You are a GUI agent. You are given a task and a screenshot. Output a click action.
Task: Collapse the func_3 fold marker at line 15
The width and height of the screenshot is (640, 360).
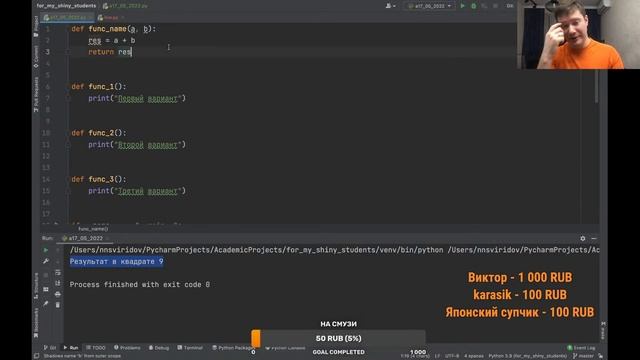point(68,191)
